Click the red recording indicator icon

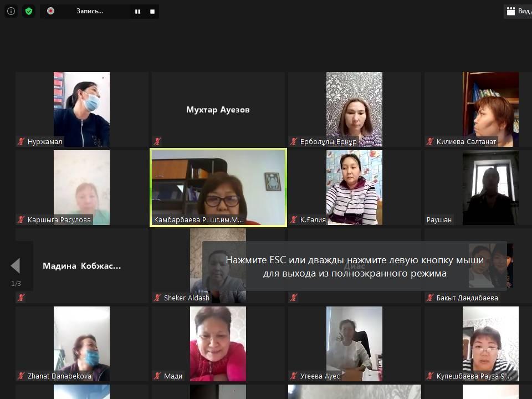click(x=51, y=11)
